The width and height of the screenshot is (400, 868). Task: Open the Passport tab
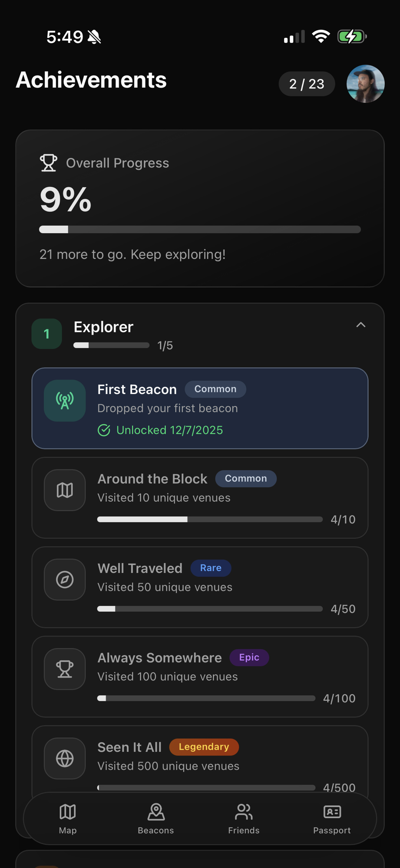pyautogui.click(x=332, y=818)
